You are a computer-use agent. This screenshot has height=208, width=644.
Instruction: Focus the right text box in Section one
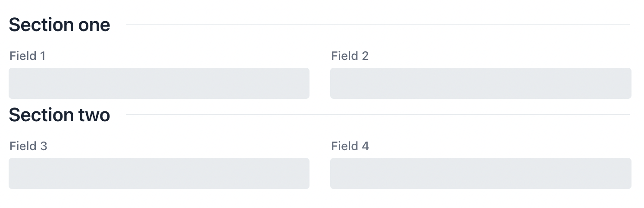pyautogui.click(x=481, y=83)
